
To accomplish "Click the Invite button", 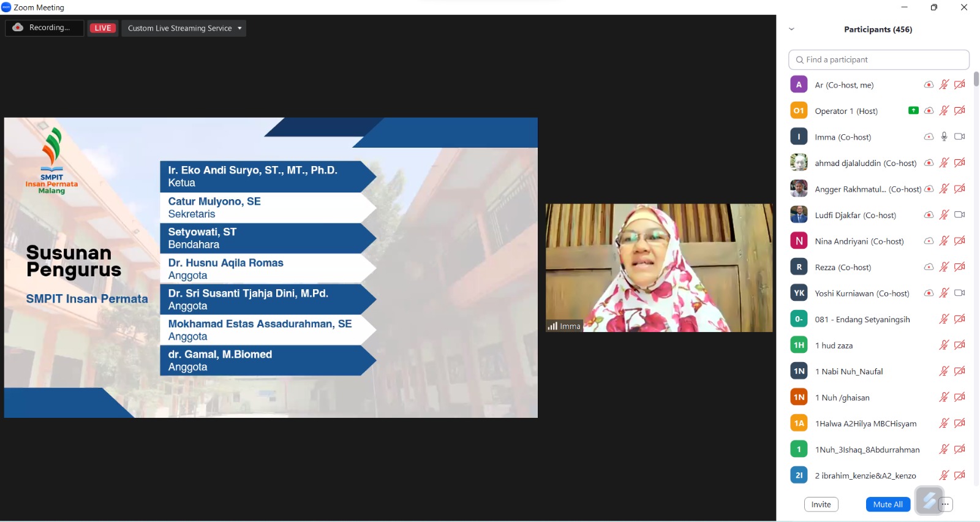I will (x=821, y=504).
